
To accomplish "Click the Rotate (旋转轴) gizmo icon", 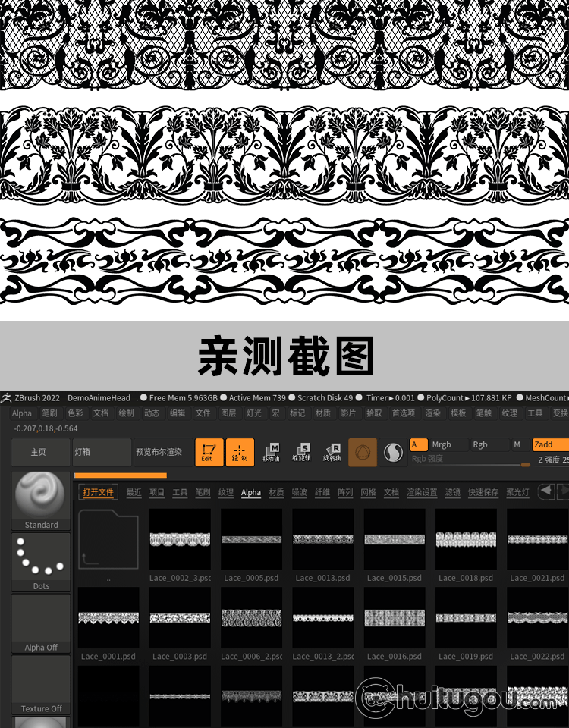I will [332, 452].
